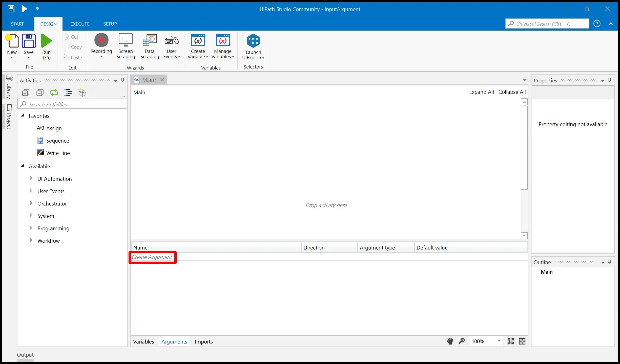Click the zoom magnifier icon
620x364 pixels.
tap(462, 342)
